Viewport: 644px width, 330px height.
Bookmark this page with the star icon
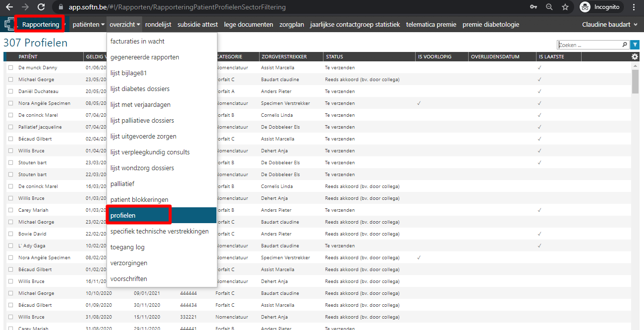pyautogui.click(x=565, y=7)
